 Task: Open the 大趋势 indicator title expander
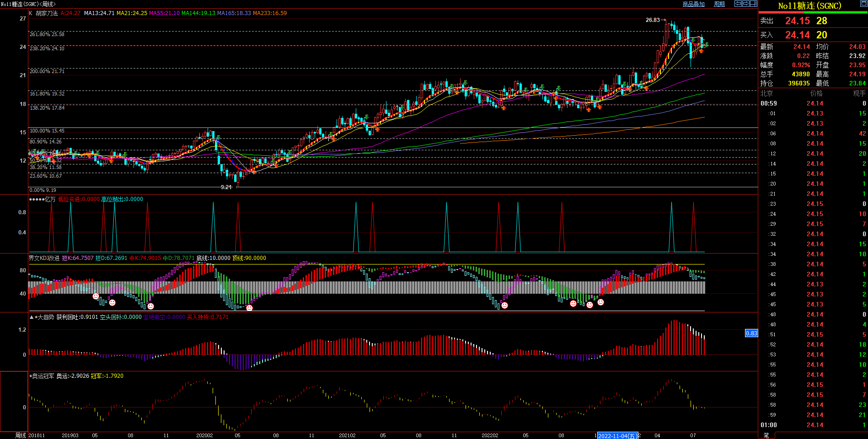31,317
